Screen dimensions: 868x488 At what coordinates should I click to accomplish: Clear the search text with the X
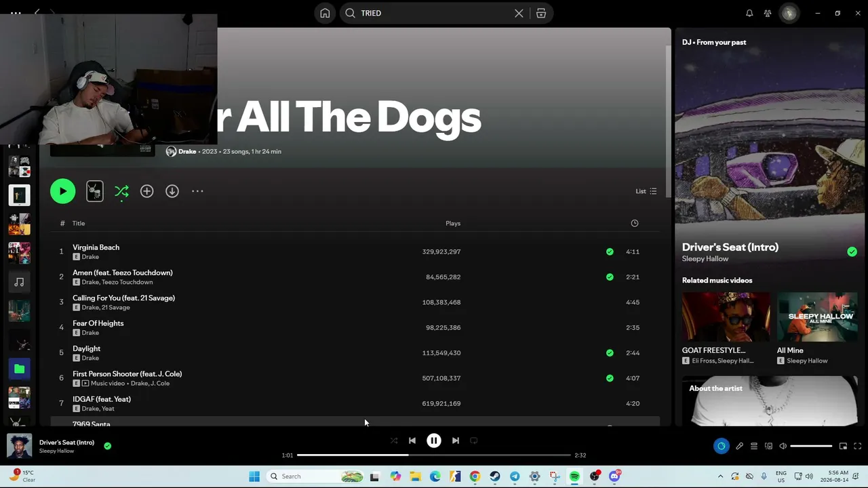519,13
